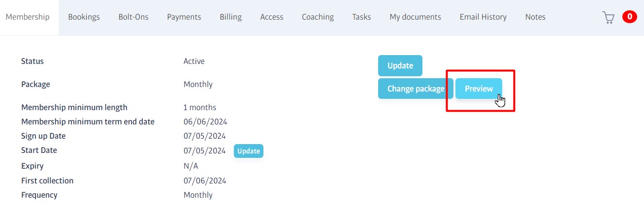Screen dimensions: 644x210
Task: Select the Billing tab
Action: coord(230,17)
